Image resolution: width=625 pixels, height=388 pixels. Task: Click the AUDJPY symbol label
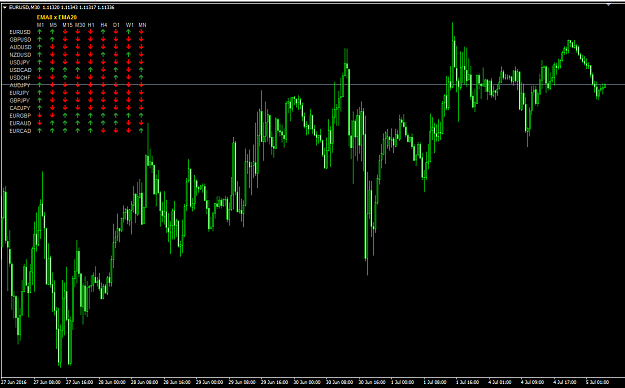tap(20, 85)
